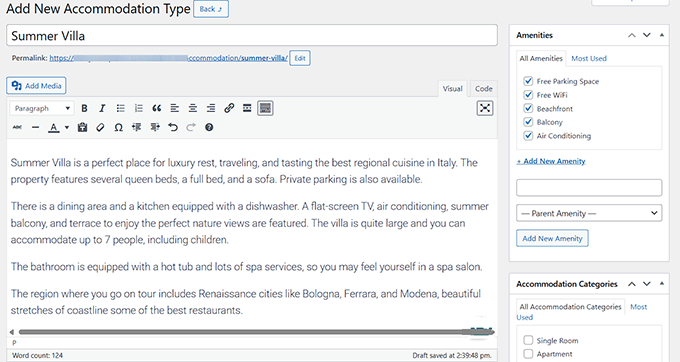Switch to the Visual editor tab
Viewport: 680px width, 362px height.
click(452, 88)
